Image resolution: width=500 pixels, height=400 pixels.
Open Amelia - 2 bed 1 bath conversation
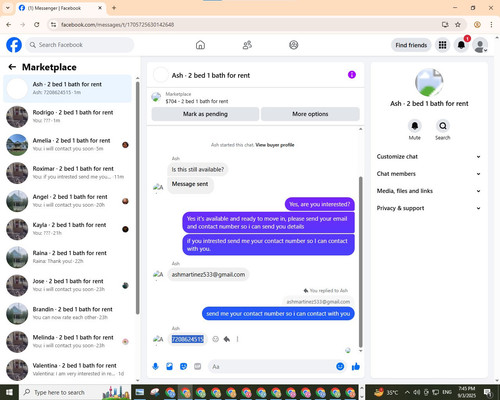(x=68, y=144)
